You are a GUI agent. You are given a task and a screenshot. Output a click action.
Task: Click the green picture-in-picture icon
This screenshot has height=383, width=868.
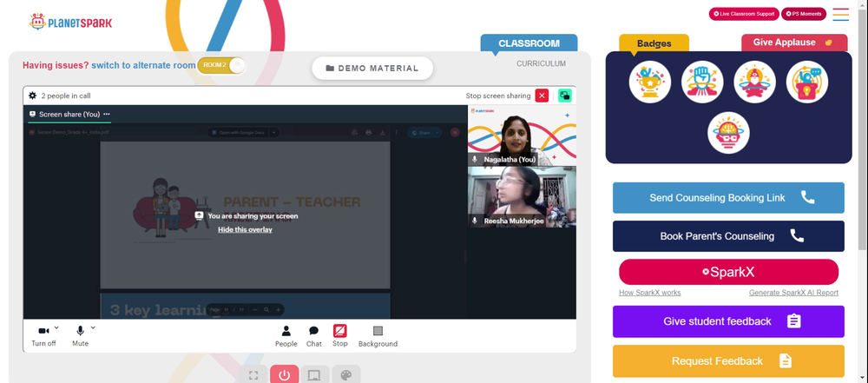point(565,96)
